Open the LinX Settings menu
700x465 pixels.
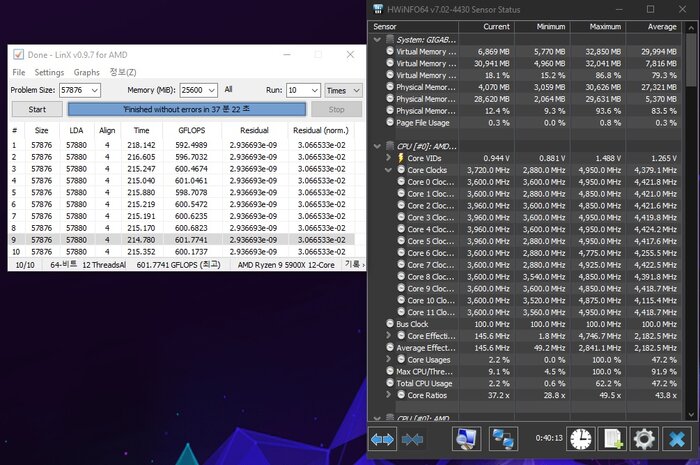[x=49, y=72]
